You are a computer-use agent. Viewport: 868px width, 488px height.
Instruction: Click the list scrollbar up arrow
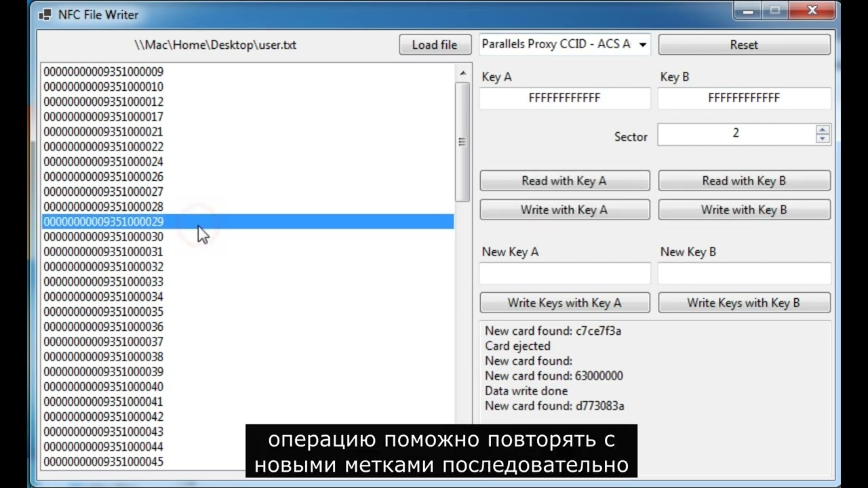tap(462, 73)
